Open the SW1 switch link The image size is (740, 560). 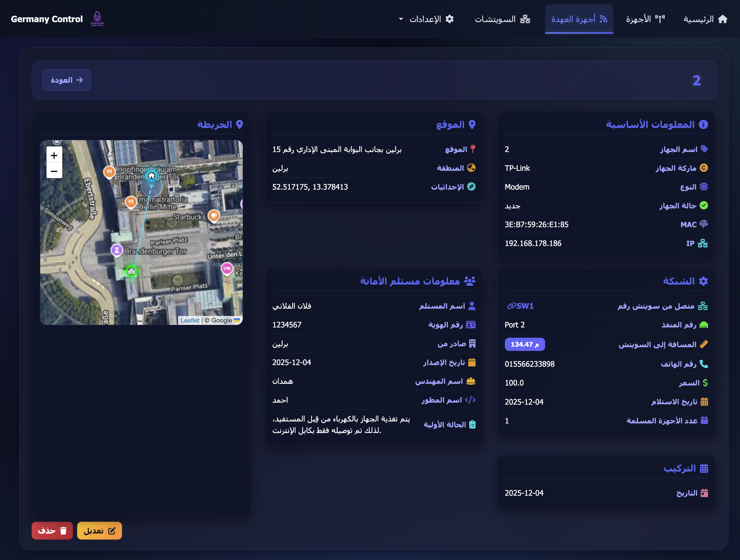click(x=521, y=306)
